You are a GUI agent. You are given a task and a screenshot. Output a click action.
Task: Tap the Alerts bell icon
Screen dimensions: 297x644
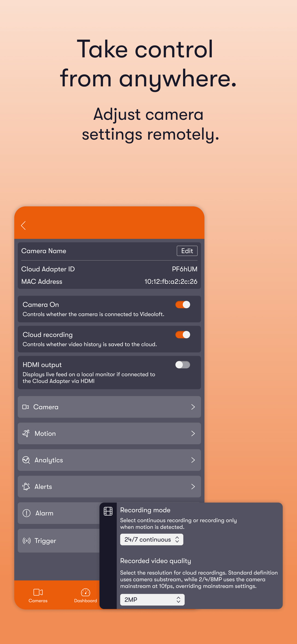pos(26,486)
